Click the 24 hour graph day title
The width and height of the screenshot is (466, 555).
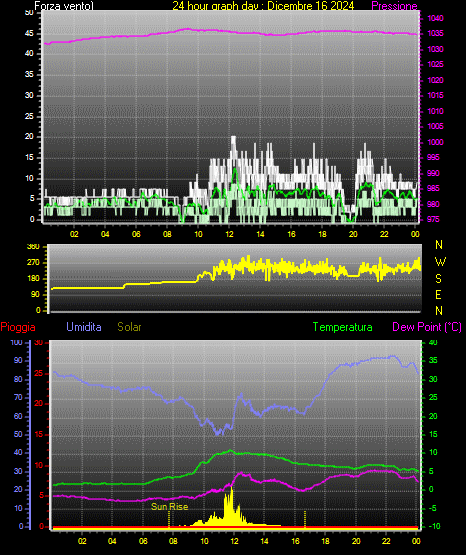pos(263,6)
